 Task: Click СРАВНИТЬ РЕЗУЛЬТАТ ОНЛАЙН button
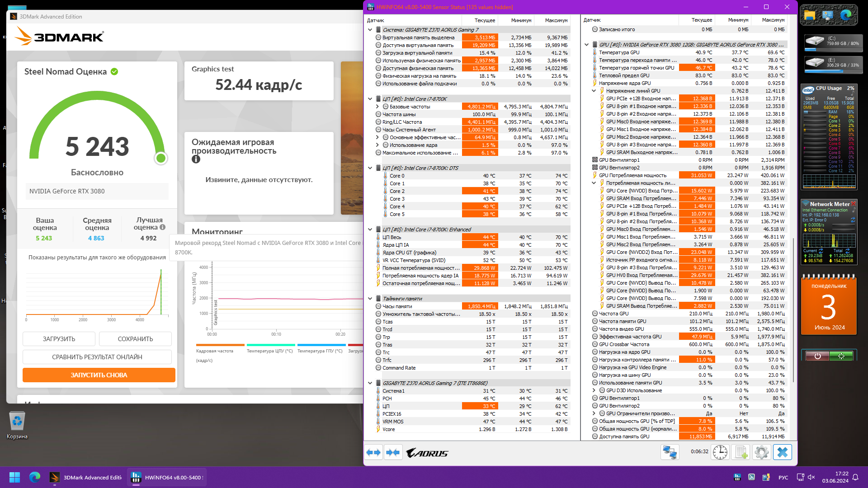coord(97,357)
